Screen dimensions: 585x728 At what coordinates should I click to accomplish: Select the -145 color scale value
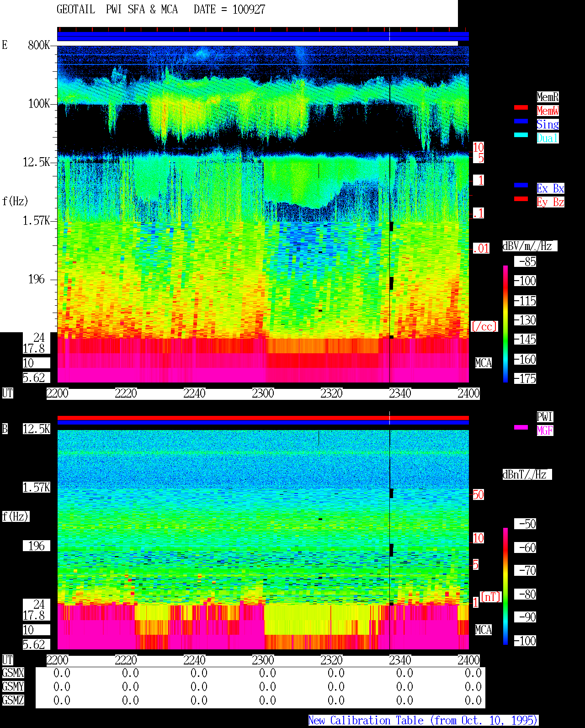pyautogui.click(x=525, y=339)
